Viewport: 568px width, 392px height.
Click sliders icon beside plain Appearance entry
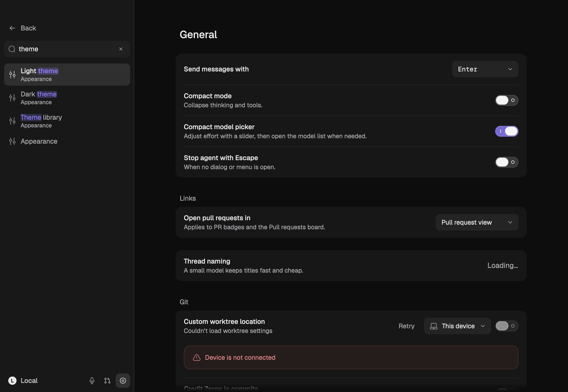(12, 141)
